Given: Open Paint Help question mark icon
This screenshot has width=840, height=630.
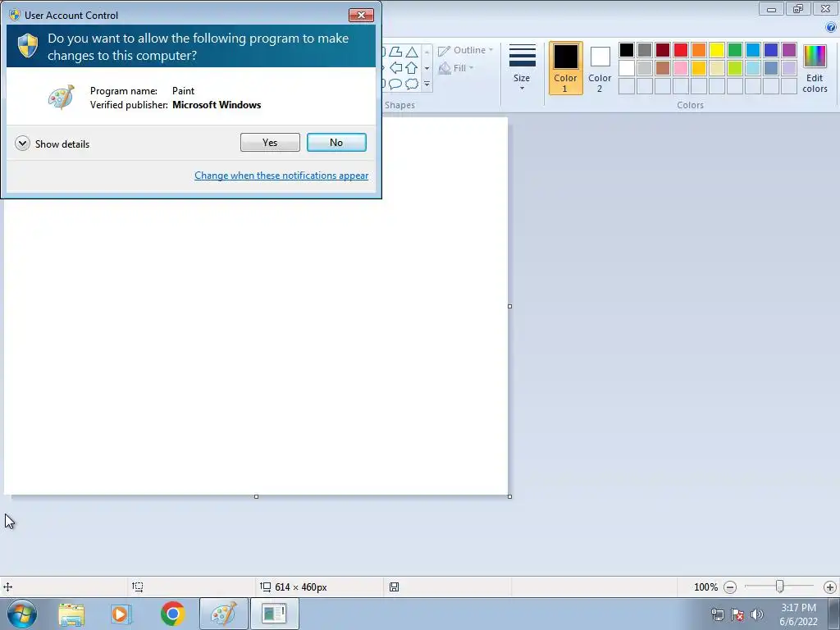Looking at the screenshot, I should pos(831,27).
